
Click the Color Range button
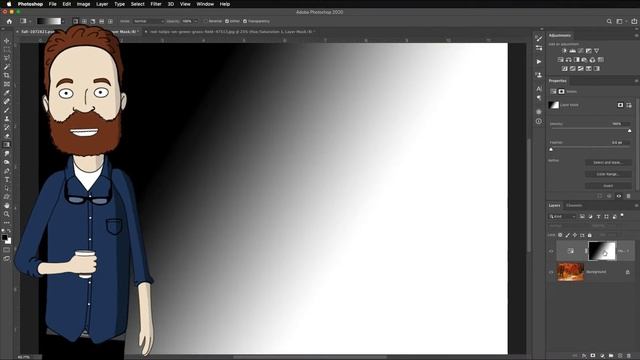608,174
